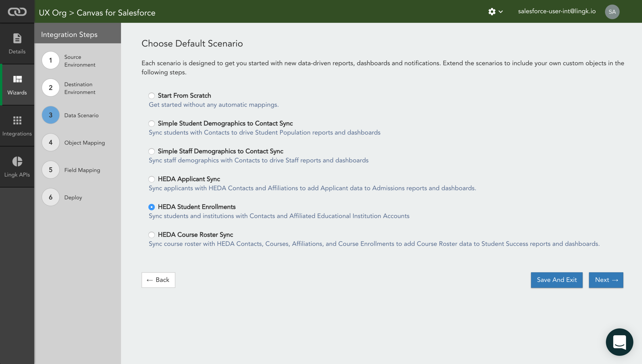This screenshot has width=642, height=364.
Task: Expand the settings dropdown chevron
Action: (x=501, y=12)
